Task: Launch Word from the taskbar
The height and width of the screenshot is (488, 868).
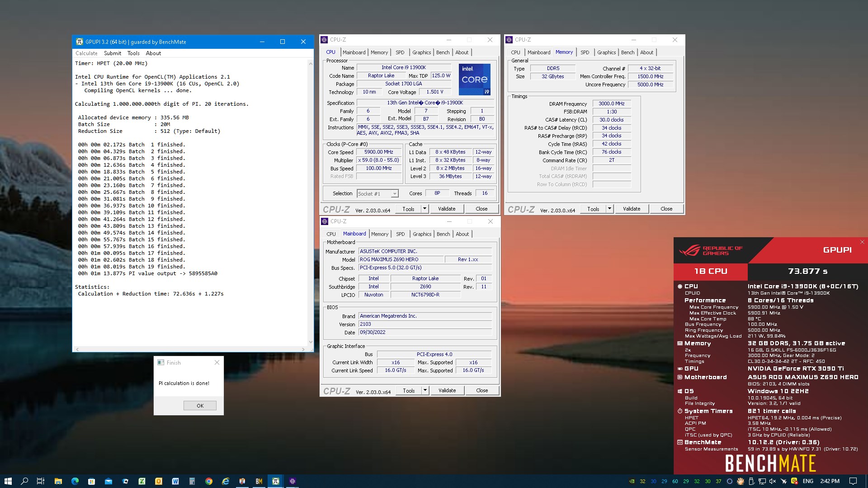Action: [x=175, y=481]
